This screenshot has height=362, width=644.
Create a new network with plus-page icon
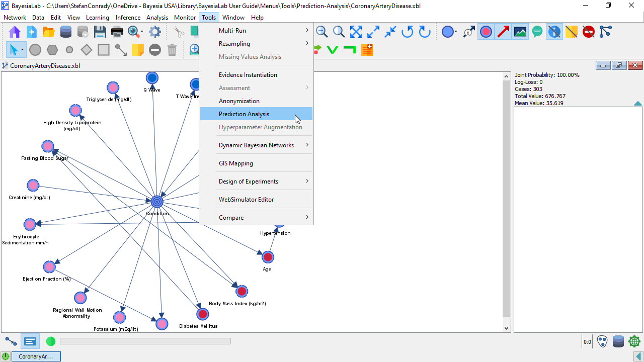point(31,32)
